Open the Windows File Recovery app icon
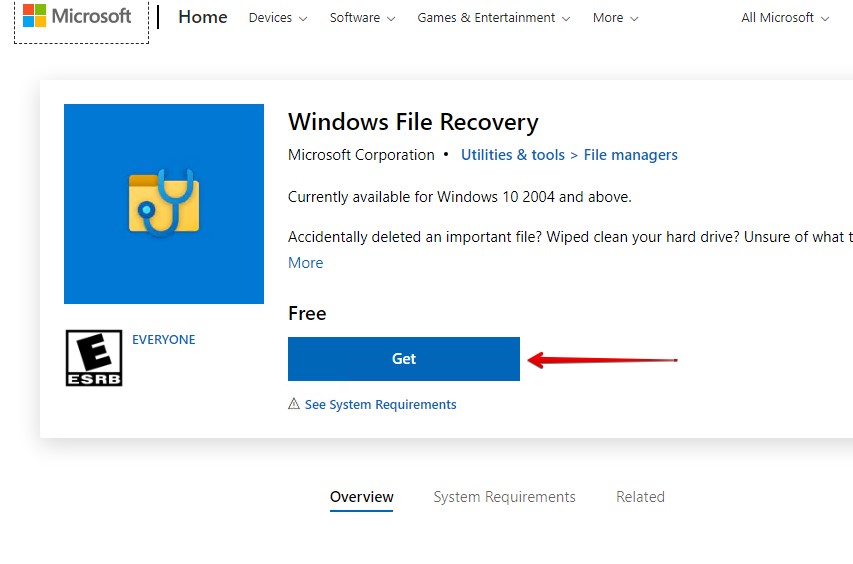 [x=164, y=204]
